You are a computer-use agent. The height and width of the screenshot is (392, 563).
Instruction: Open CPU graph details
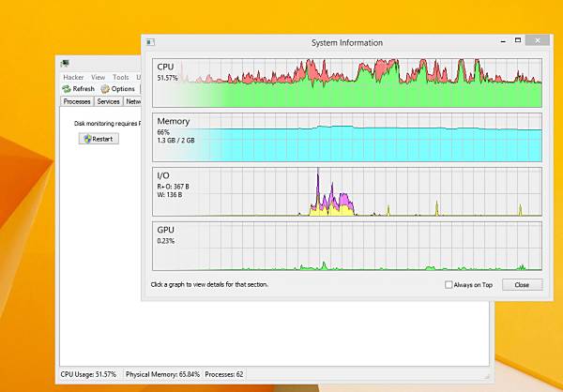pyautogui.click(x=347, y=83)
